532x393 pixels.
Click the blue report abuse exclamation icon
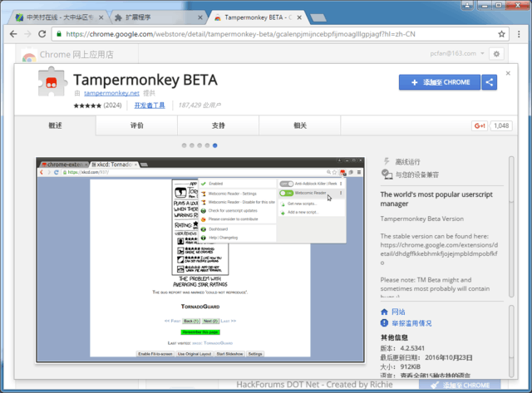[384, 323]
